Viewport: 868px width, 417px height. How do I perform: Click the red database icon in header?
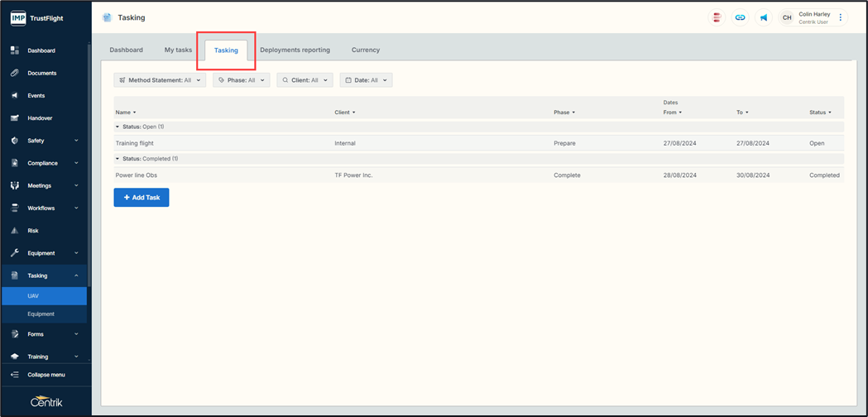tap(717, 17)
